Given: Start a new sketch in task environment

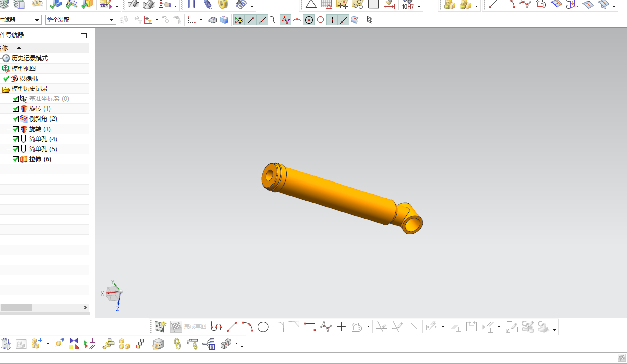Looking at the screenshot, I should 161,327.
